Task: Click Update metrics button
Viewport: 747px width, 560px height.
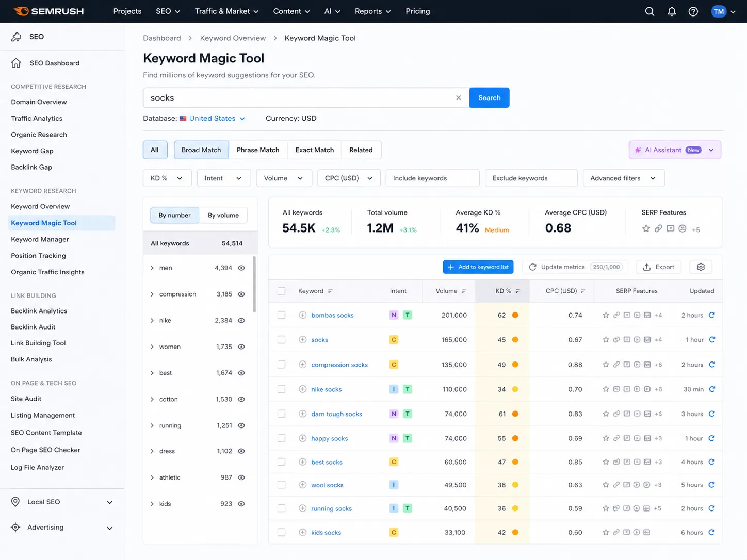Action: [575, 267]
